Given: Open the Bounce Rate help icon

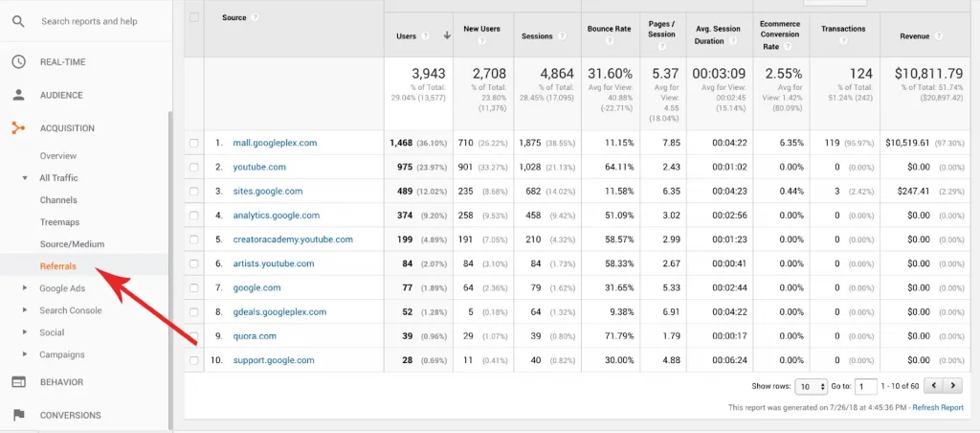Looking at the screenshot, I should (610, 41).
